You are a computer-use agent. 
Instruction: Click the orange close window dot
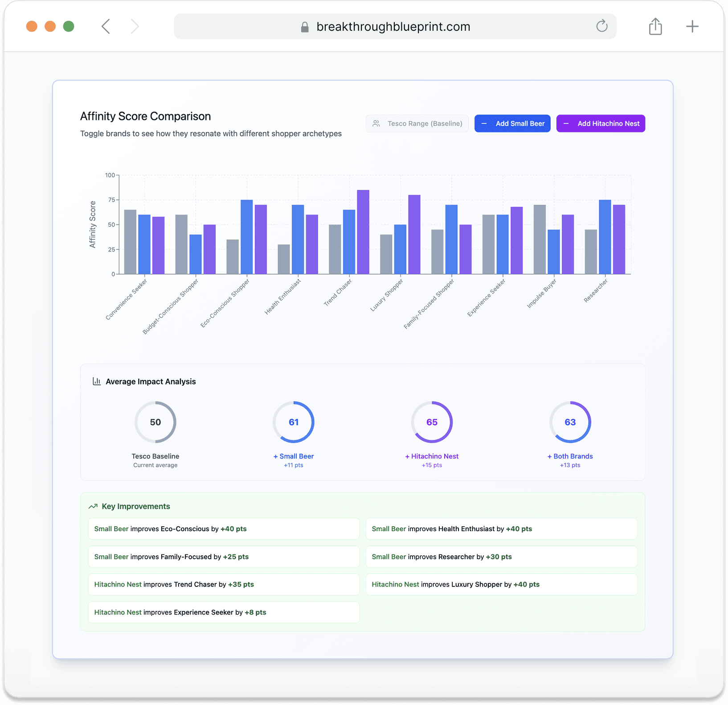point(32,26)
